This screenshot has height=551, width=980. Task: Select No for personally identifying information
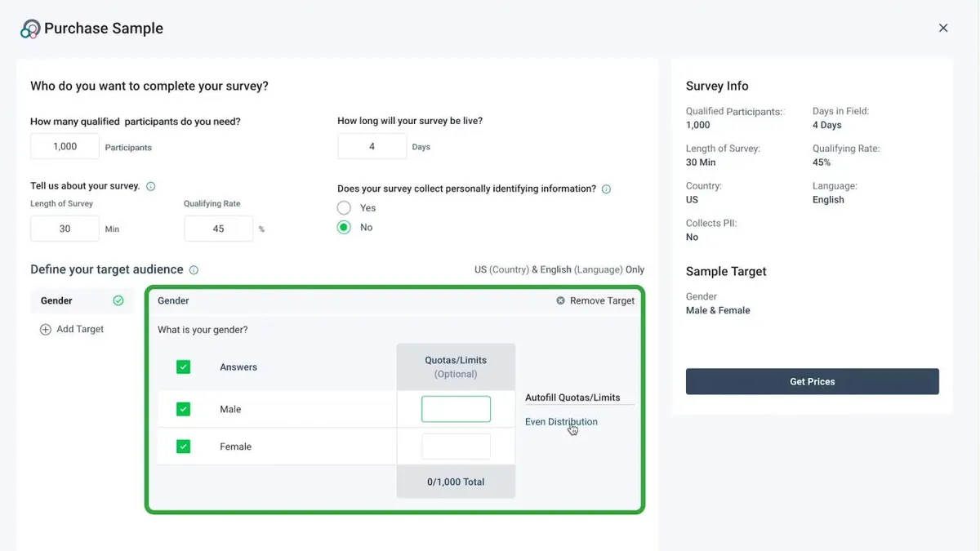344,228
